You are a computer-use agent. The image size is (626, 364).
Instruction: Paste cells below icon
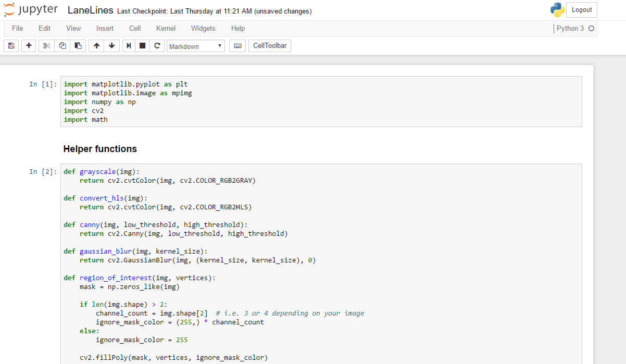[78, 46]
